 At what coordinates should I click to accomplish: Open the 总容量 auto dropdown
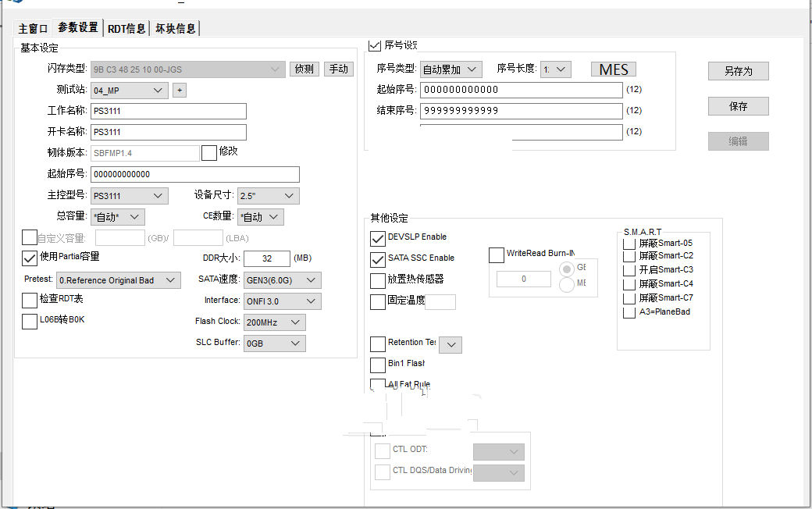click(x=118, y=217)
